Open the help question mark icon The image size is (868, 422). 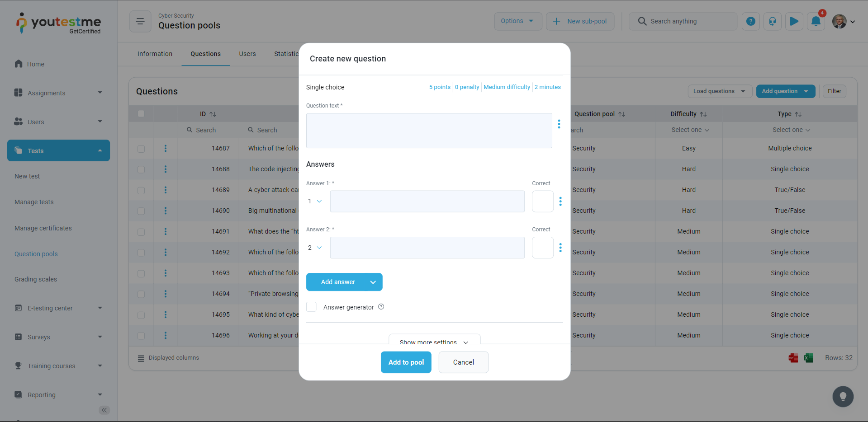tap(750, 21)
